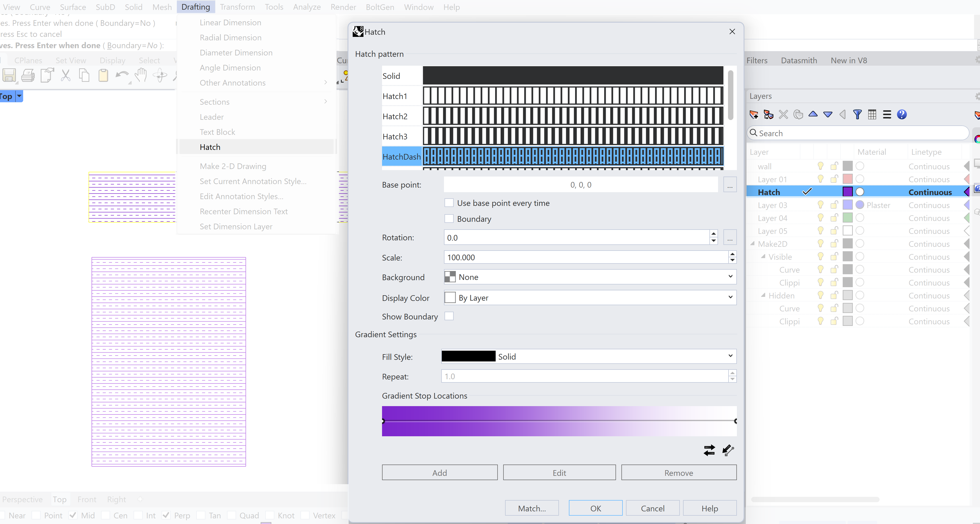Toggle visibility bulb for Layer 03

(821, 205)
